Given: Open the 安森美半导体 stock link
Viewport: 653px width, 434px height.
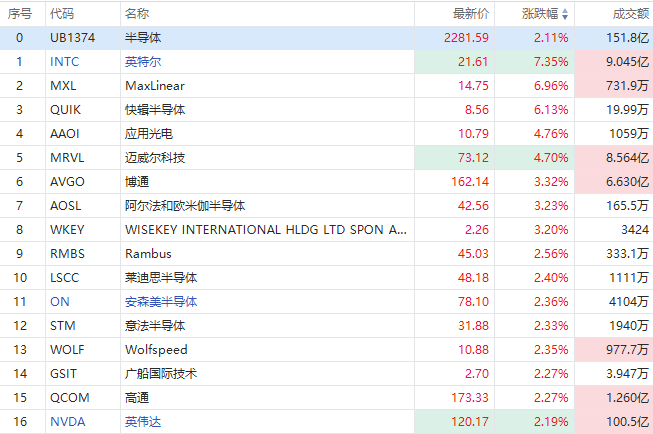Looking at the screenshot, I should (161, 302).
